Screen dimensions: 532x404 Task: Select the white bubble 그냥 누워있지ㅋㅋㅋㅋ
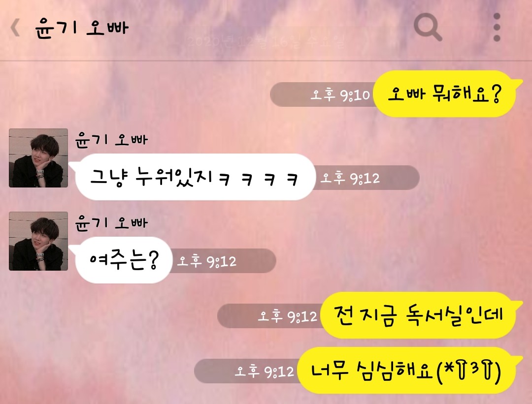click(195, 177)
